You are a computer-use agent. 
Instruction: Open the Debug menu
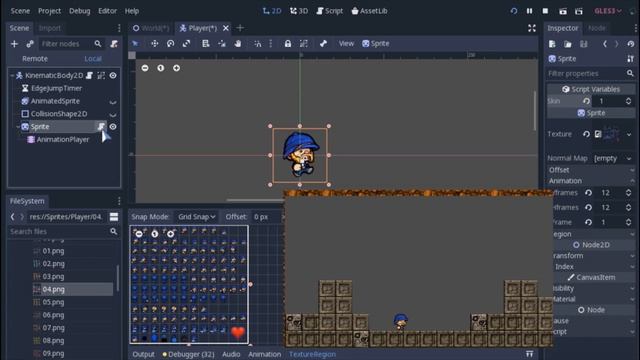pos(80,11)
